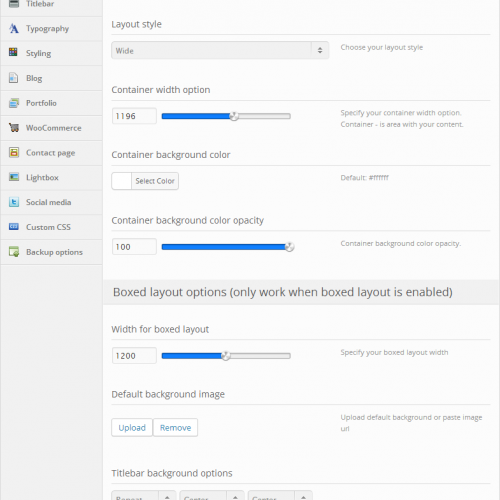Viewport: 500px width, 500px height.
Task: Click the Layout style dropdown arrows
Action: click(x=320, y=50)
